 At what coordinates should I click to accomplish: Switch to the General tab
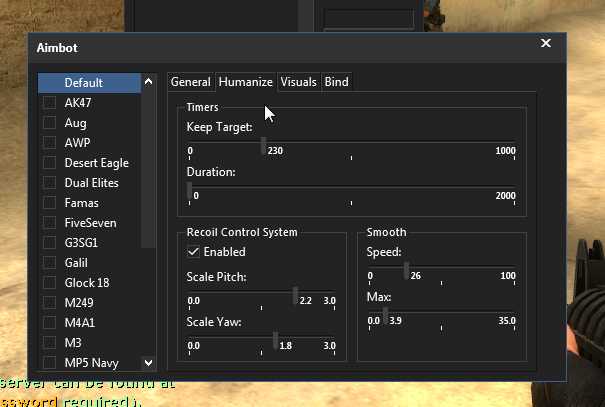[x=191, y=82]
